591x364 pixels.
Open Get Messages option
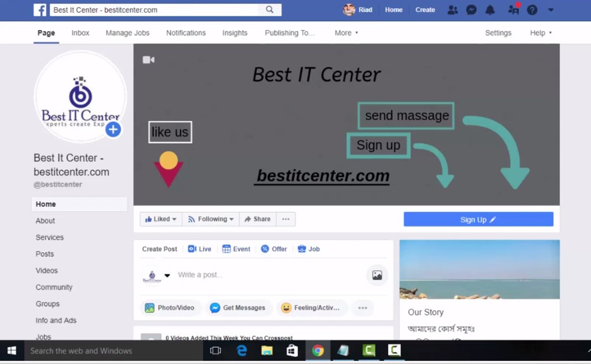coord(239,308)
